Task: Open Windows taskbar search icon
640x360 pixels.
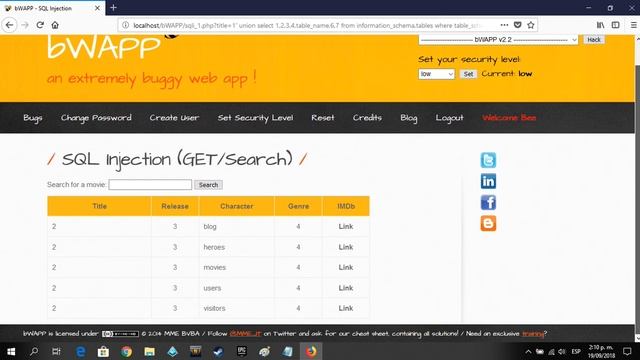Action: tap(34, 351)
